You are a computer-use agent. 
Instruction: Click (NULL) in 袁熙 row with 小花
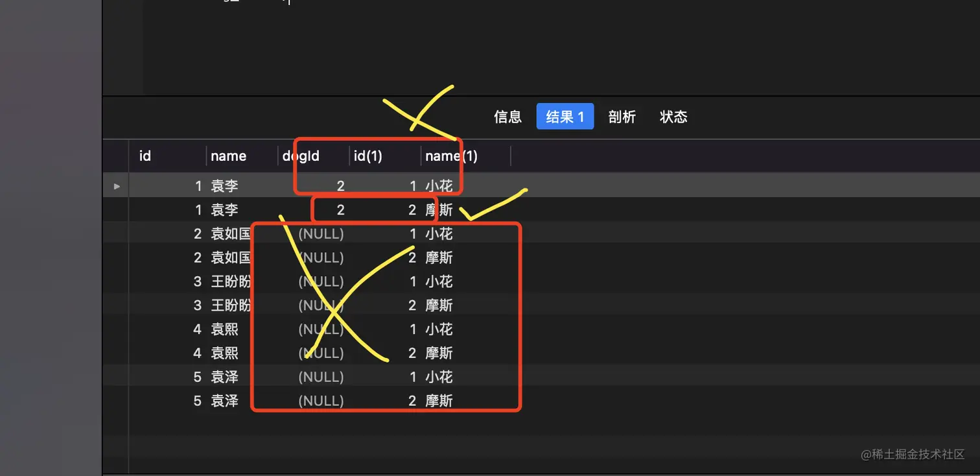(321, 329)
